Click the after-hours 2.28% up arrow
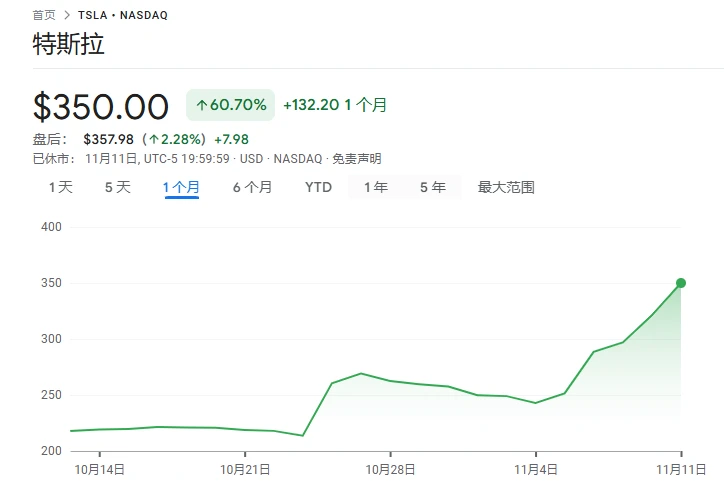Screen dimensions: 724x493 pos(154,139)
